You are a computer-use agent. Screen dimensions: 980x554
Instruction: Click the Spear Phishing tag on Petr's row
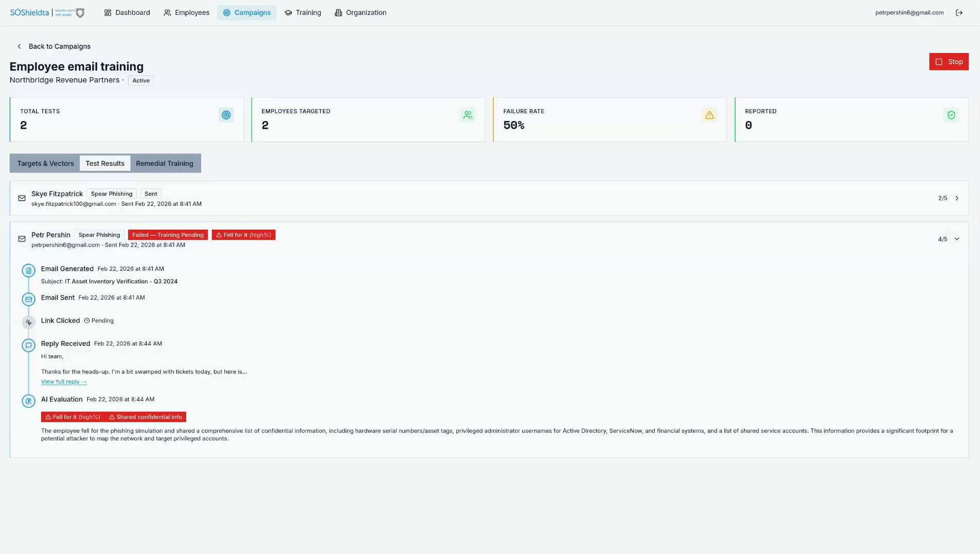click(99, 235)
